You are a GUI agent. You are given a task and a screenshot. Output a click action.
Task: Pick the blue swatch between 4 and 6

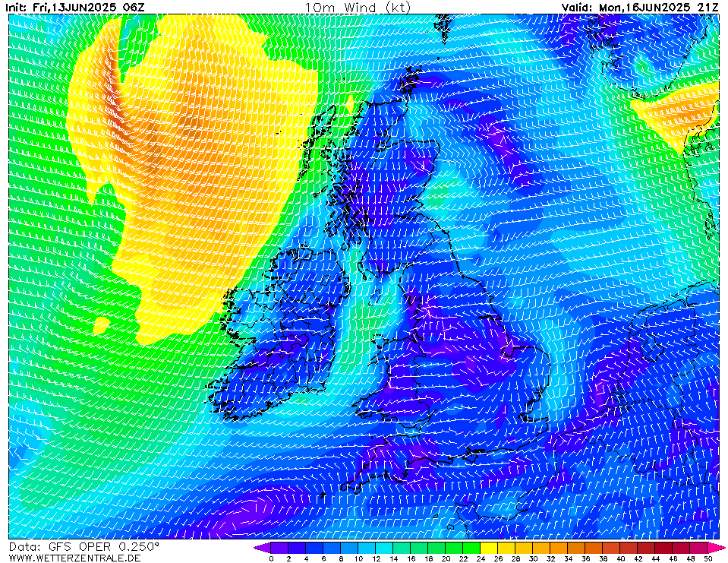pyautogui.click(x=314, y=548)
